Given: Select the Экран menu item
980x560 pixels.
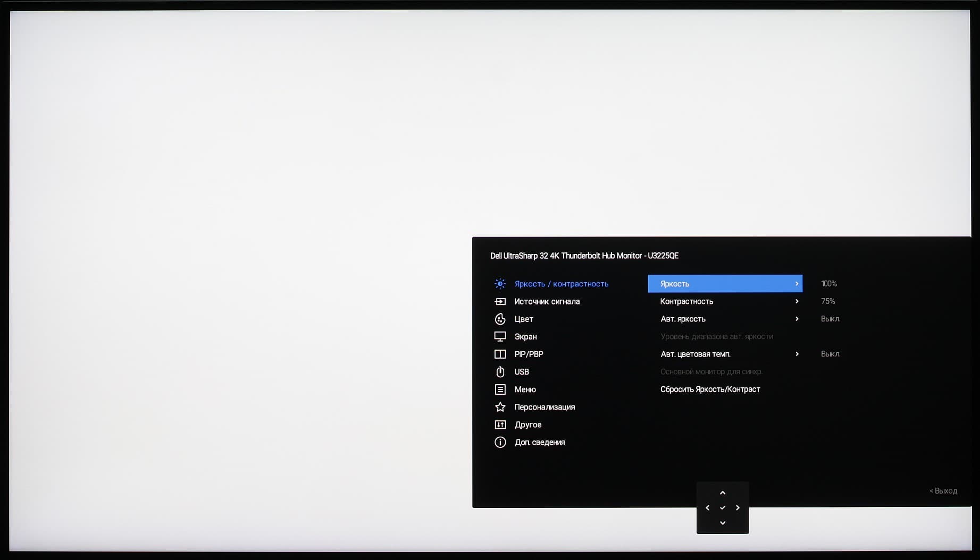Looking at the screenshot, I should (x=525, y=336).
